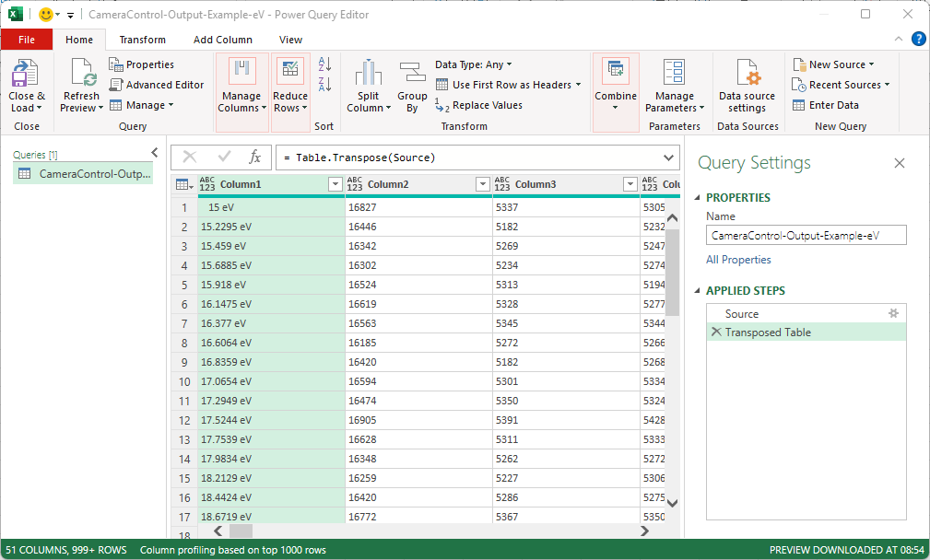
Task: Switch to the View tab
Action: (290, 40)
